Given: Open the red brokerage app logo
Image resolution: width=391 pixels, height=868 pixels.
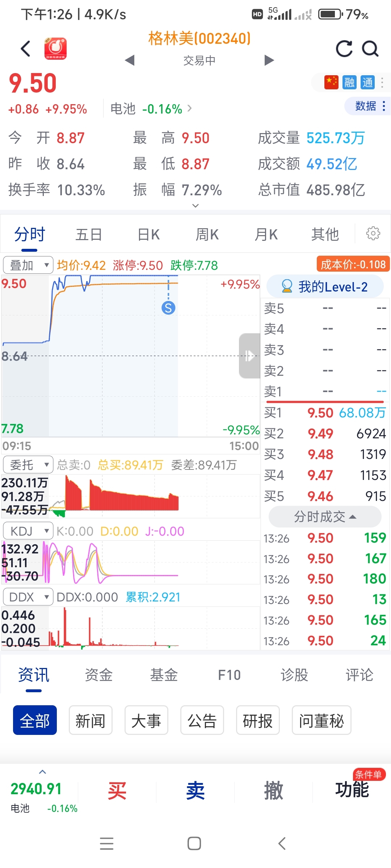Looking at the screenshot, I should (55, 48).
